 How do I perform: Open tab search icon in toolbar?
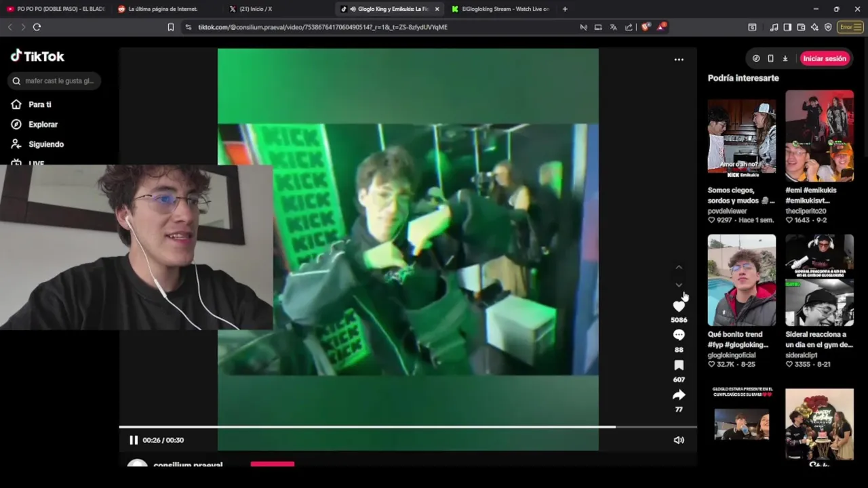(x=752, y=27)
